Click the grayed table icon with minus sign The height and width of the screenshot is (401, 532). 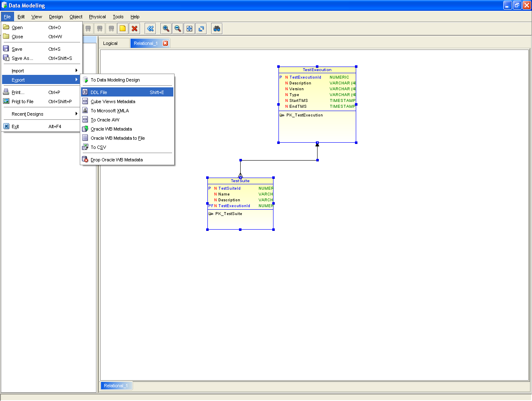pyautogui.click(x=111, y=28)
